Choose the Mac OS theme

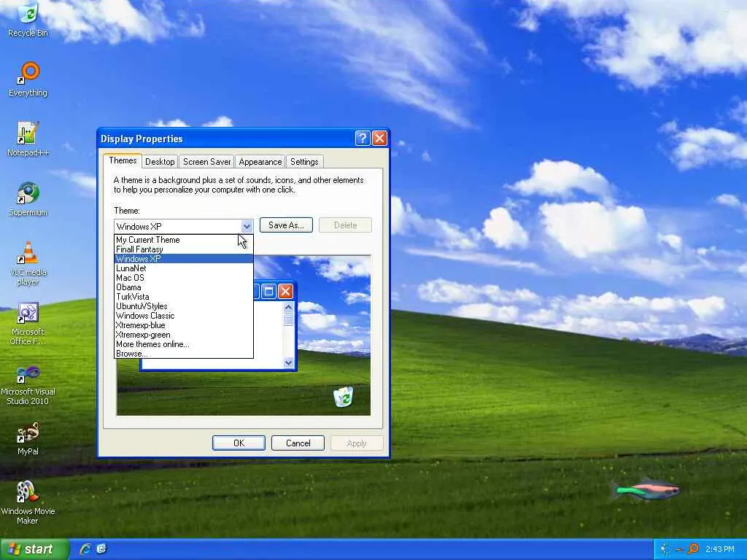[x=184, y=278]
